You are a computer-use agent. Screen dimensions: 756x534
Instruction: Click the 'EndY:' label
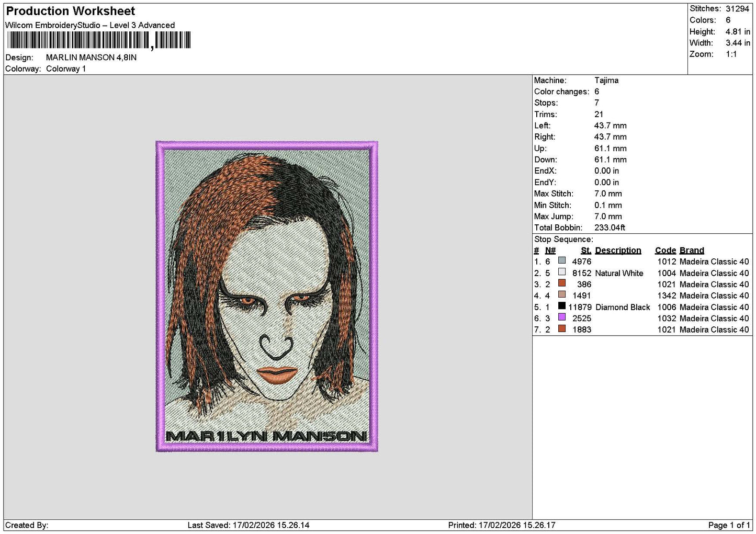[x=545, y=183]
